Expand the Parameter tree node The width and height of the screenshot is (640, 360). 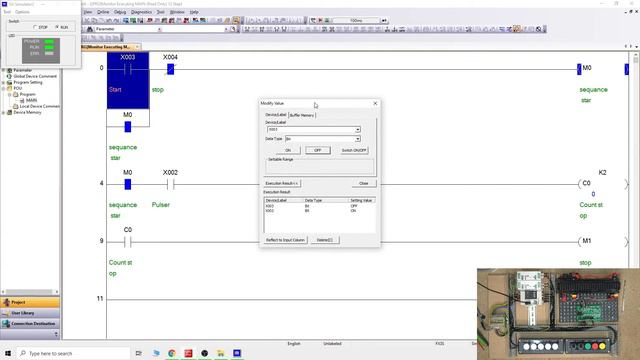pos(4,70)
